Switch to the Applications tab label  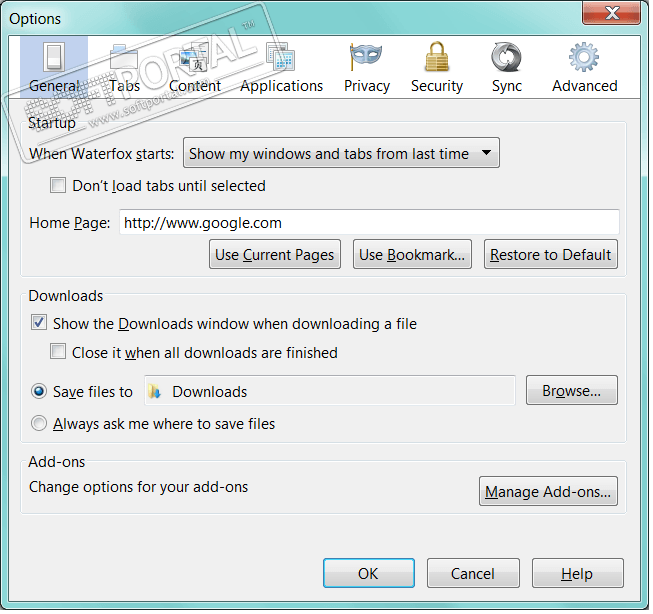pos(283,87)
